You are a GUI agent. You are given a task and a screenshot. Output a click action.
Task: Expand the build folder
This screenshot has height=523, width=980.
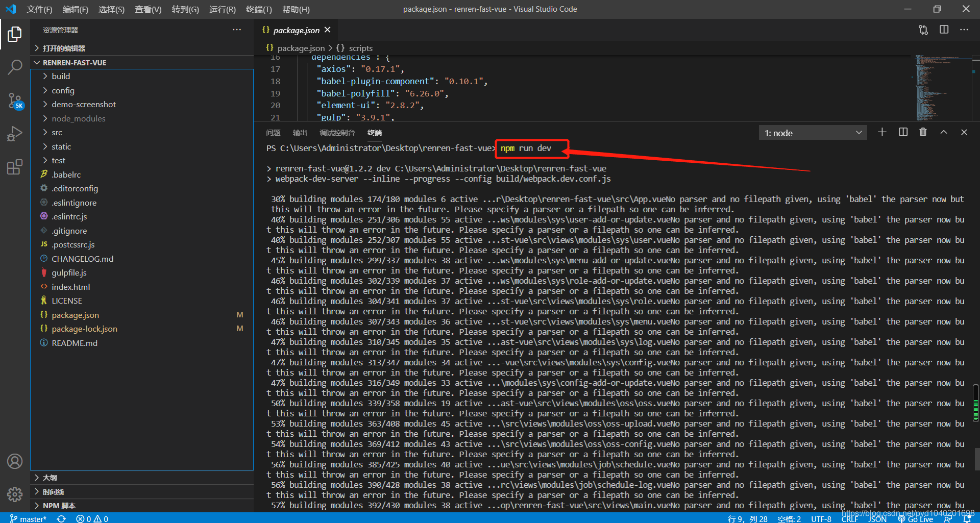(142, 77)
